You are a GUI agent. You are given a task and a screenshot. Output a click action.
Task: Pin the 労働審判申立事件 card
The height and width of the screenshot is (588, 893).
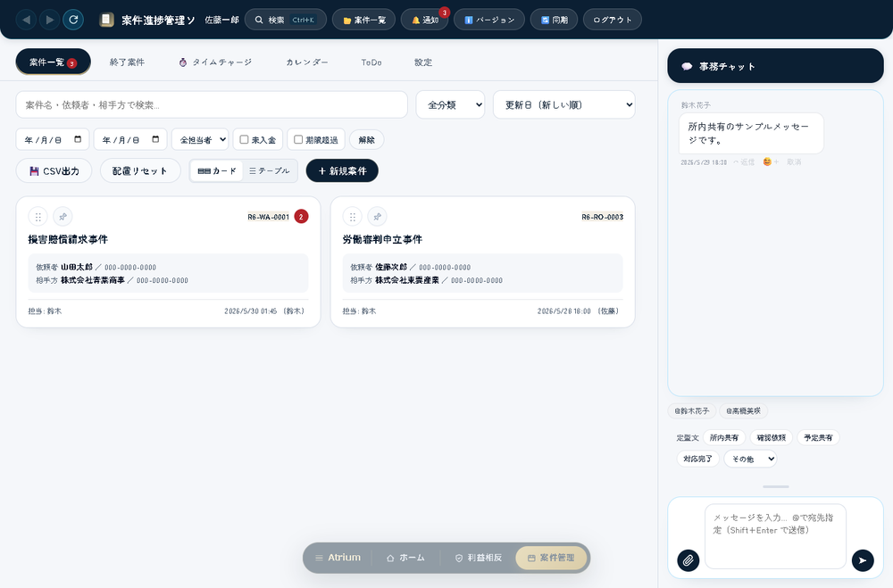(x=377, y=217)
